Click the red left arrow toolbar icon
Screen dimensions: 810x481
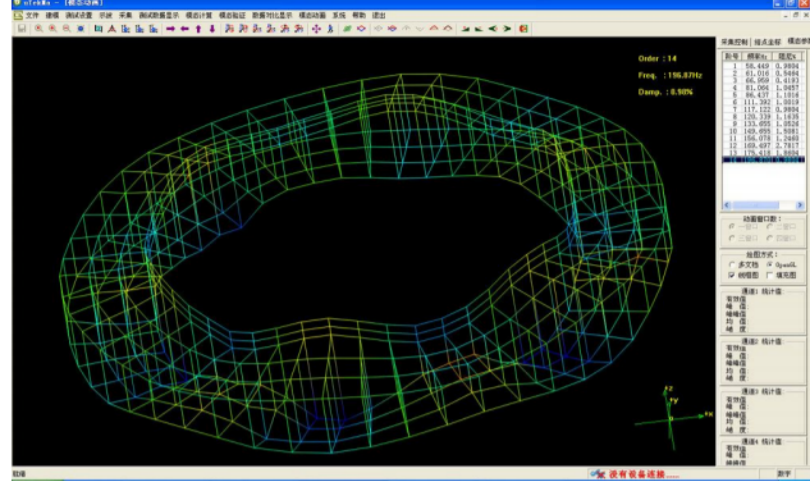[184, 29]
